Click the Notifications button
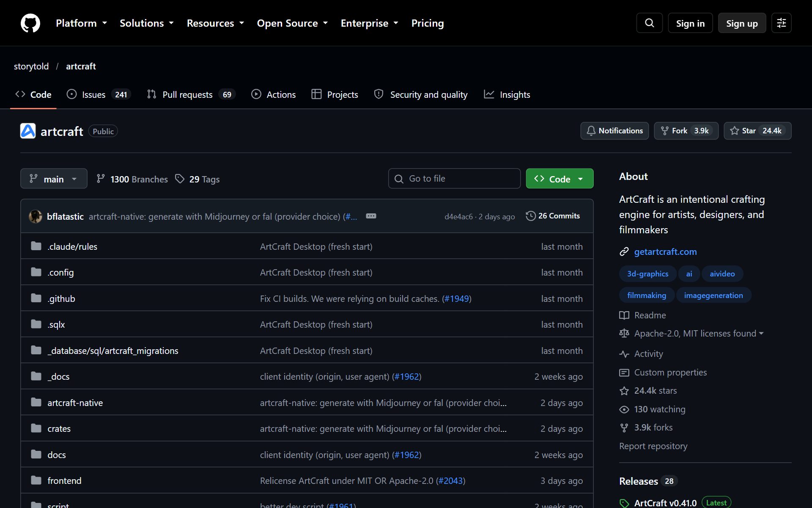The image size is (812, 508). tap(614, 131)
